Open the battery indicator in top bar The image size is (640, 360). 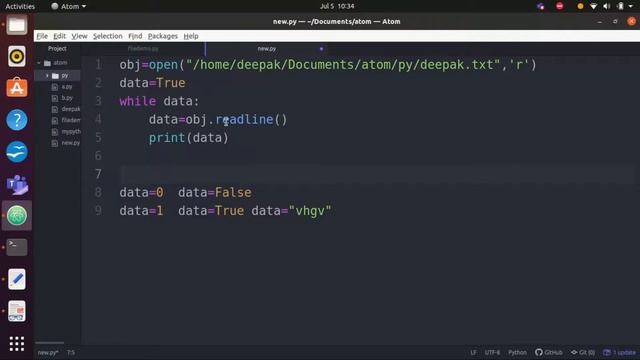(620, 6)
